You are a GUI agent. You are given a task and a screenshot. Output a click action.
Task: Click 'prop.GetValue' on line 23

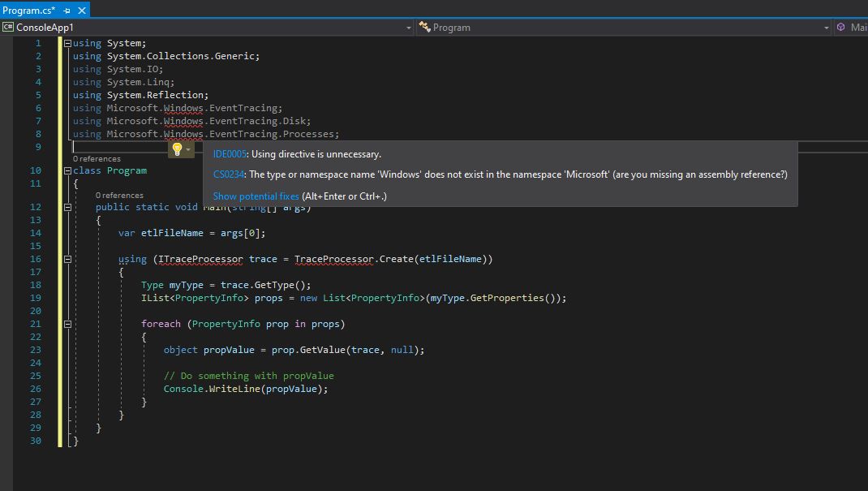click(x=308, y=350)
